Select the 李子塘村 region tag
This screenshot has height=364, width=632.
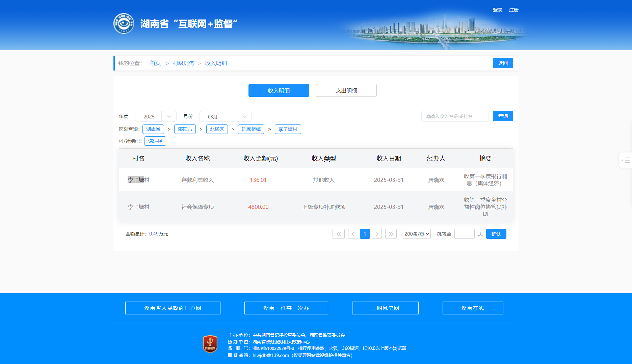coord(288,129)
